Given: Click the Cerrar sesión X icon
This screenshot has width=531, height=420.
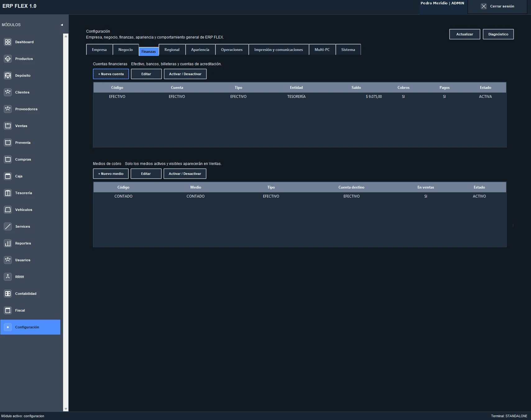Looking at the screenshot, I should click(484, 6).
